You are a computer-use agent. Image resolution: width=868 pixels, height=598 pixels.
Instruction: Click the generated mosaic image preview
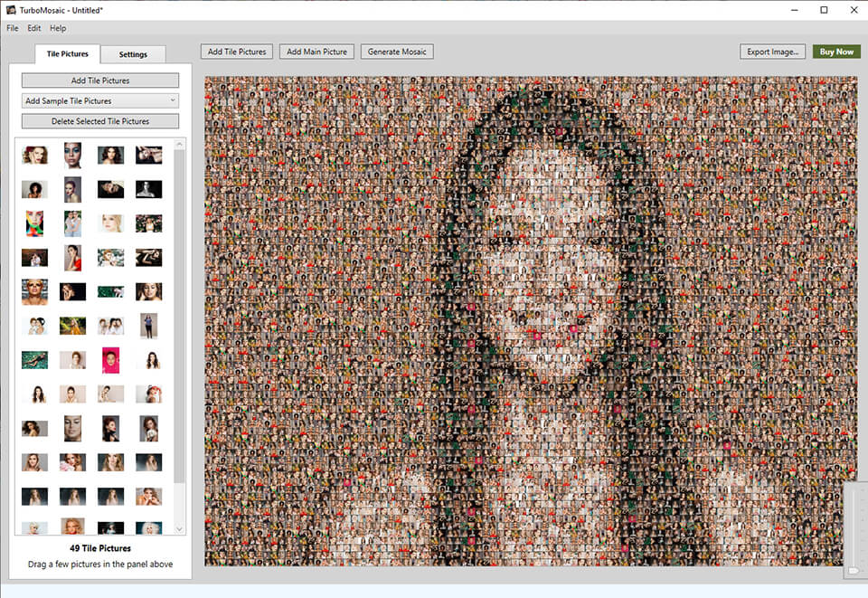[531, 320]
